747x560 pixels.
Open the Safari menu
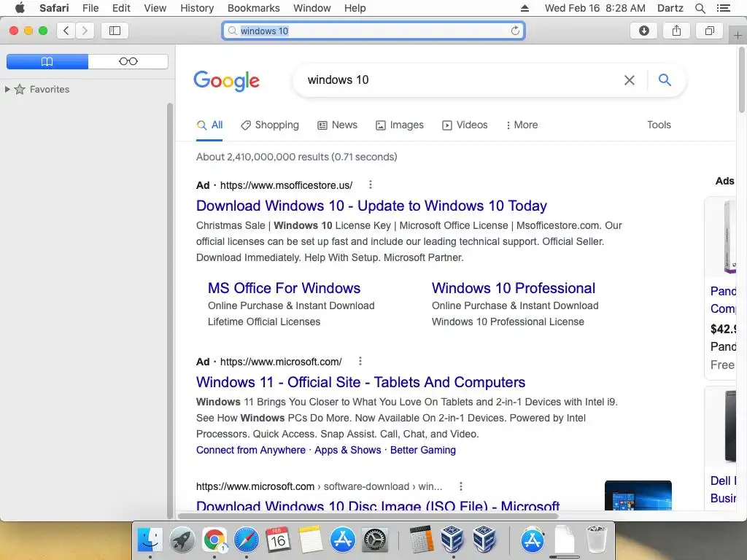pos(54,8)
